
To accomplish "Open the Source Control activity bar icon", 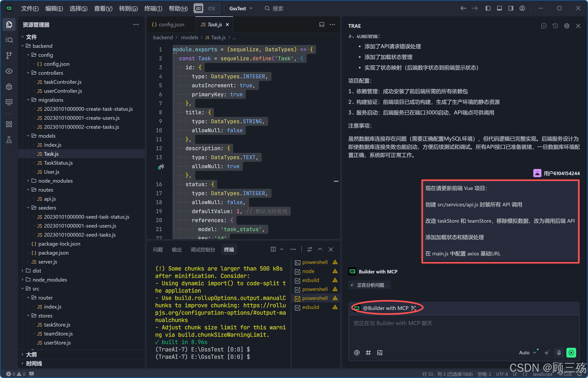I will click(9, 55).
